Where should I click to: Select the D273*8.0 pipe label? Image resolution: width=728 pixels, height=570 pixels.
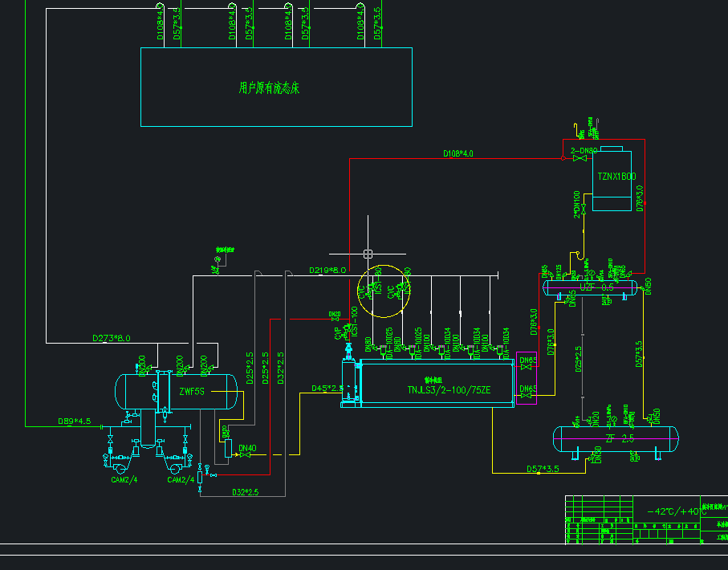(x=112, y=338)
